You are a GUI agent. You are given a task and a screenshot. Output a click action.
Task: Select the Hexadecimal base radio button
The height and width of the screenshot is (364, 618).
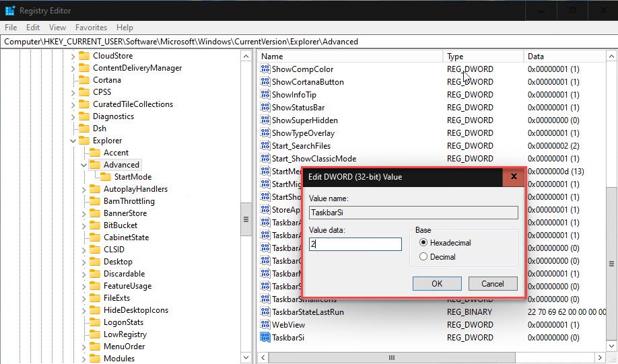click(423, 243)
